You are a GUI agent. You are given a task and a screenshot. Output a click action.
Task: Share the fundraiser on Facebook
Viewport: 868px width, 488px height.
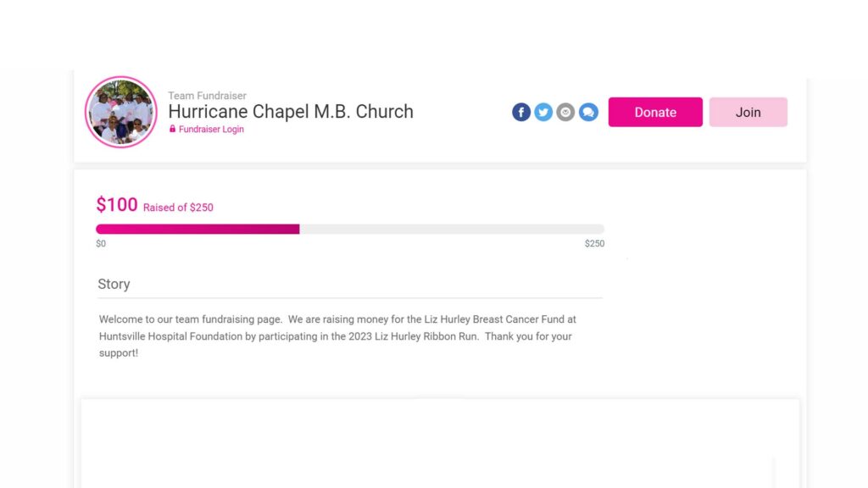pos(521,113)
